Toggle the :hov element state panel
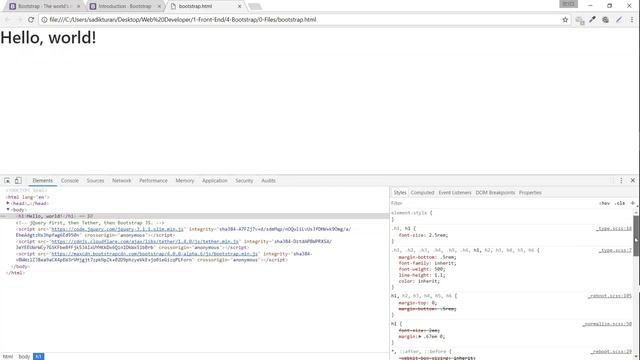The image size is (640, 360). click(604, 203)
